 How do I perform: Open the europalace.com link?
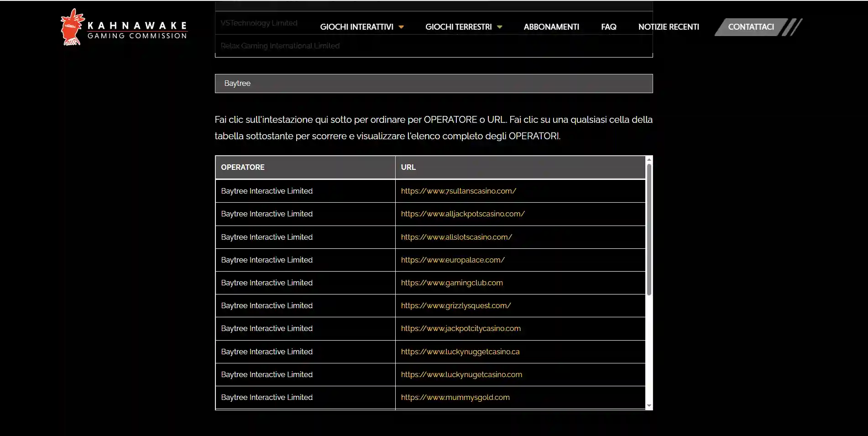(x=453, y=260)
